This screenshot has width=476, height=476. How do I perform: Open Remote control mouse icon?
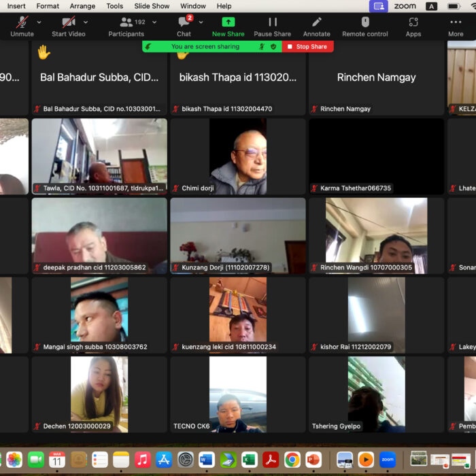(365, 22)
